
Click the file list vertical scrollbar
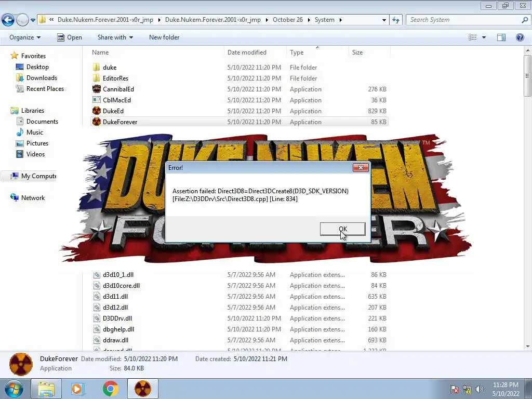528,75
